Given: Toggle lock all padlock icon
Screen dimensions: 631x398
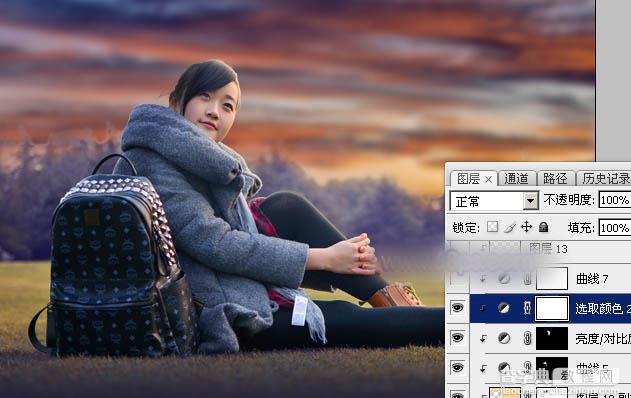Looking at the screenshot, I should coord(543,227).
